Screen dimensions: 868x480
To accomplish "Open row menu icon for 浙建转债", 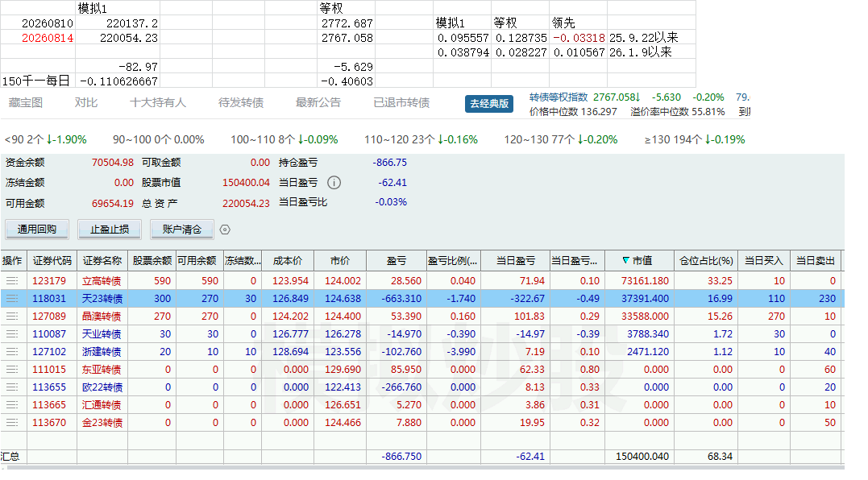I will pos(11,352).
